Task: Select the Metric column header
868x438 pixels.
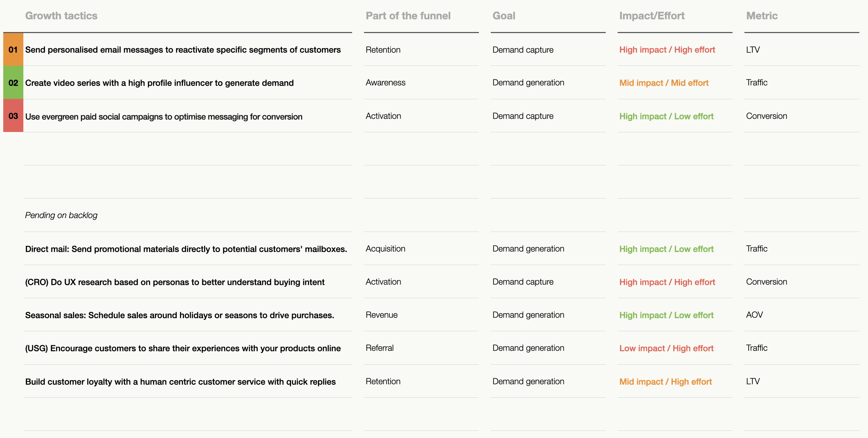Action: pos(762,16)
